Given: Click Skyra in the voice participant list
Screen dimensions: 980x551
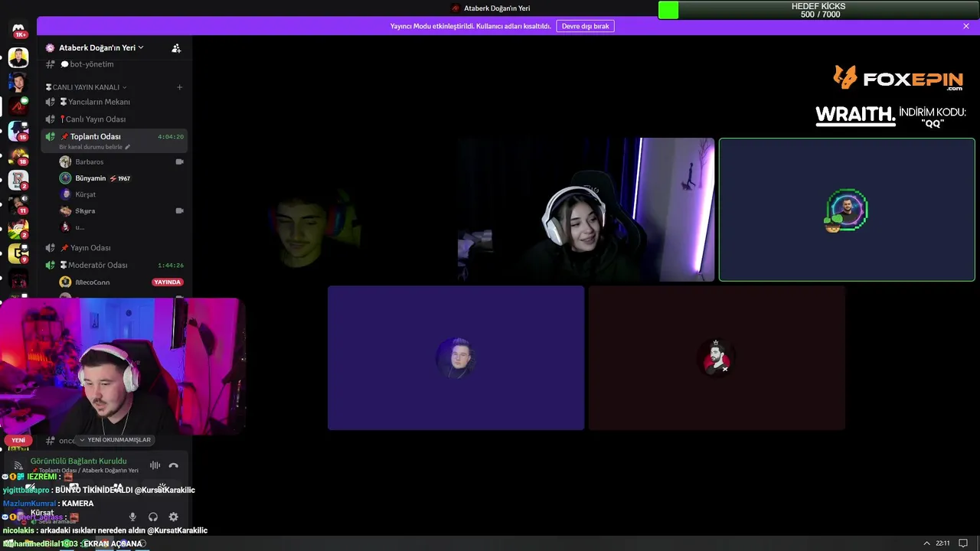Looking at the screenshot, I should (85, 210).
